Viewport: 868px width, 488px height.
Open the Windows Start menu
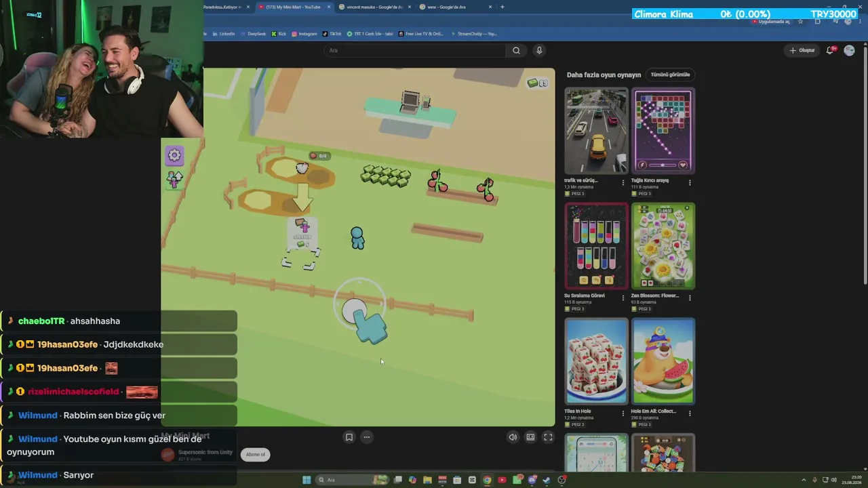coord(307,480)
